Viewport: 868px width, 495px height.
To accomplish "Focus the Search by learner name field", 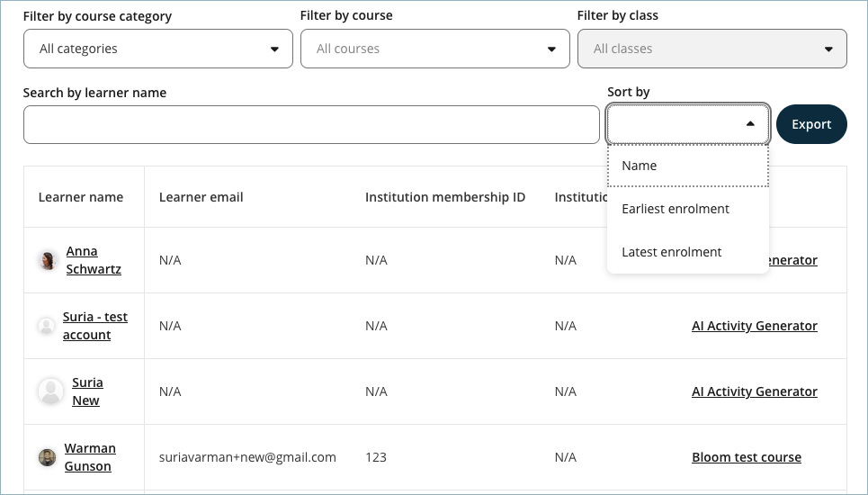I will point(311,124).
